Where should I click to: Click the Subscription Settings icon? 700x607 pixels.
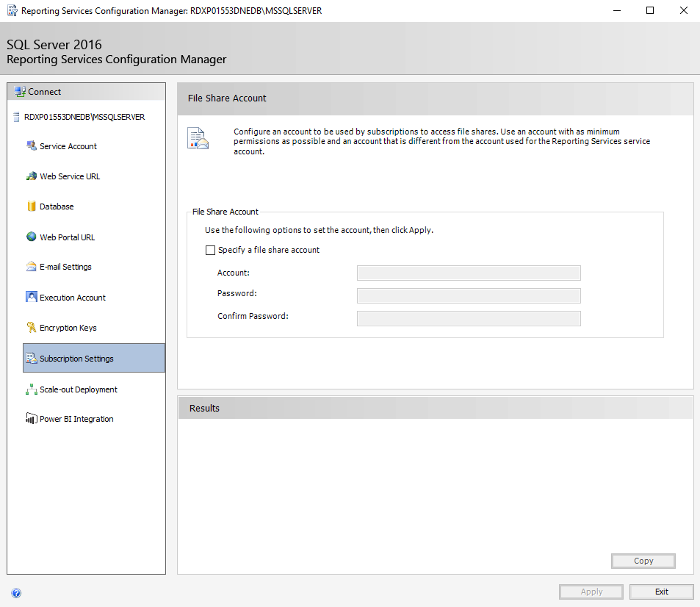[32, 358]
